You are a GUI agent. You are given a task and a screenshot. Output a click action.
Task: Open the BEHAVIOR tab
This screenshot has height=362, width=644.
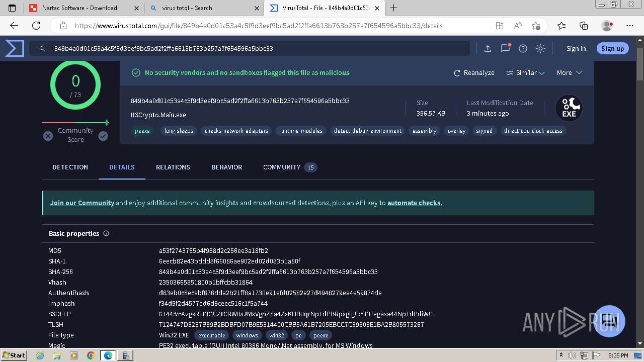click(226, 167)
